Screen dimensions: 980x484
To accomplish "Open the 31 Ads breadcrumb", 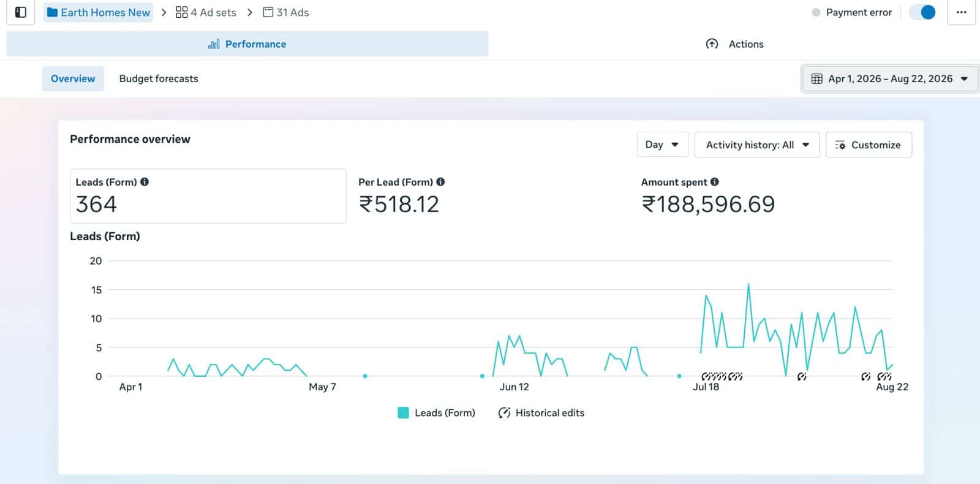I will pos(286,12).
